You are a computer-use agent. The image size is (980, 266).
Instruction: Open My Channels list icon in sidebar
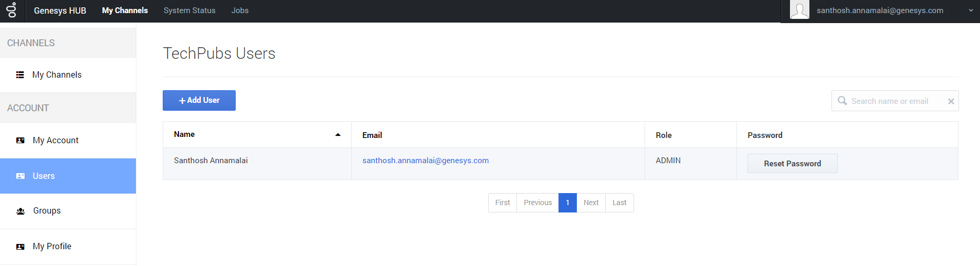[x=20, y=75]
